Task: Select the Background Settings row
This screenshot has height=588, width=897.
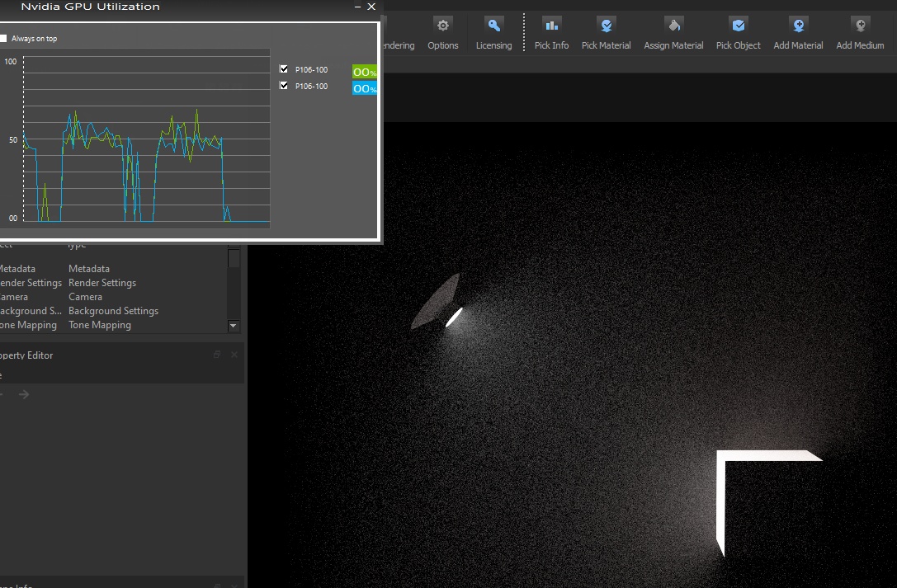Action: click(x=113, y=311)
